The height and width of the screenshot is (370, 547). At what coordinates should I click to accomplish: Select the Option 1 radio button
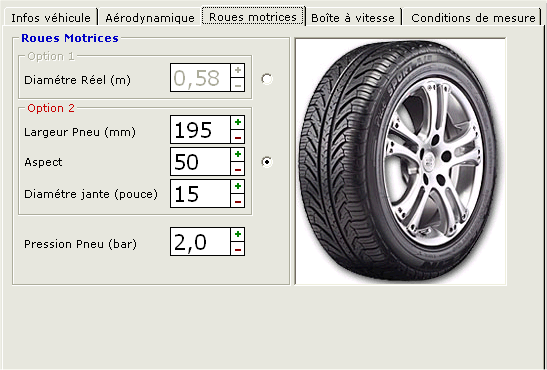(x=267, y=79)
